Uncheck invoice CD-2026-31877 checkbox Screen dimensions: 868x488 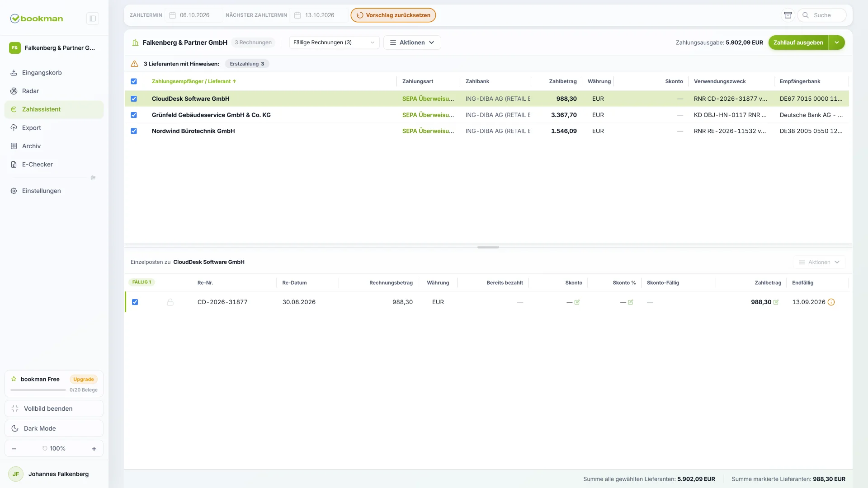[135, 302]
